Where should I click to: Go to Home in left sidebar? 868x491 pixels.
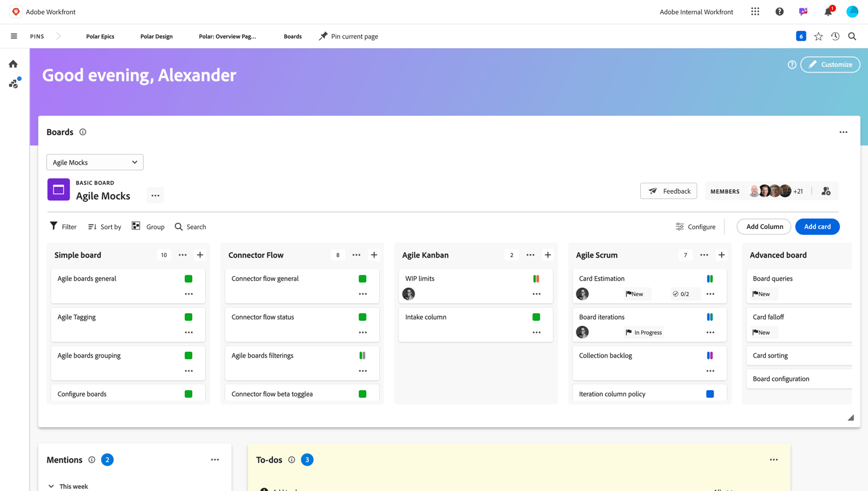click(x=13, y=64)
